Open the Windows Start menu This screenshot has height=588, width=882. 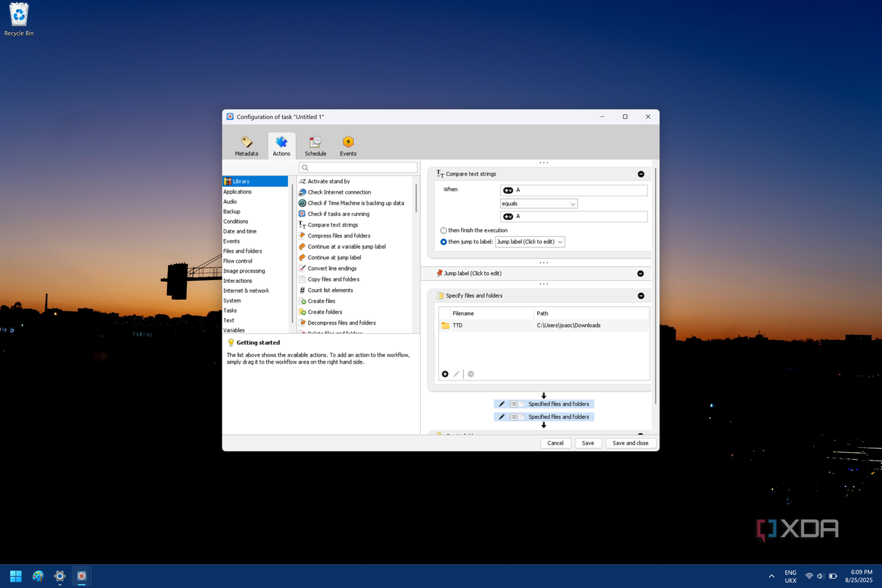[16, 576]
